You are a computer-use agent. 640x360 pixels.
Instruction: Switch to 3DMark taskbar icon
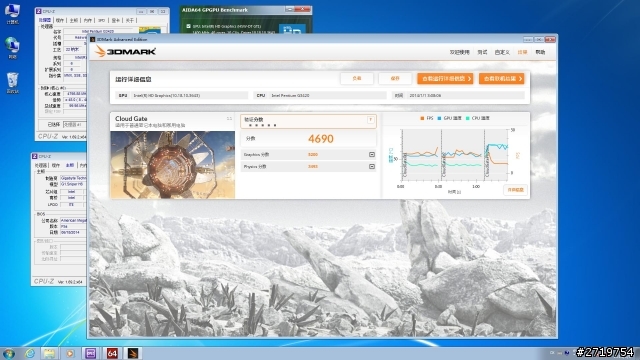(133, 353)
